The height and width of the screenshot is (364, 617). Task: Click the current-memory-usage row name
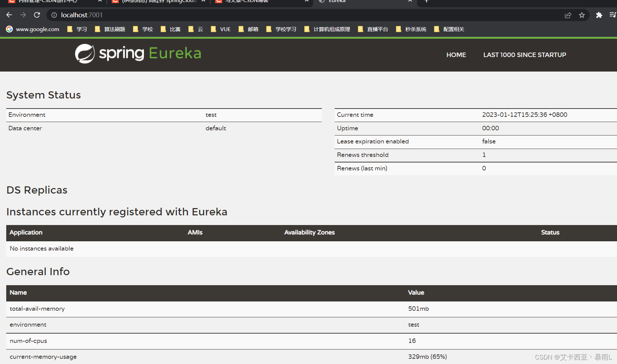pyautogui.click(x=43, y=357)
